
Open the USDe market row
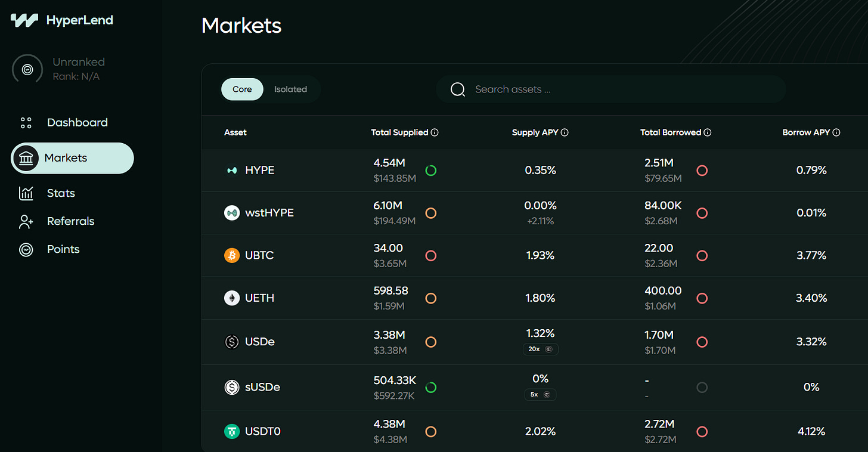click(x=535, y=342)
